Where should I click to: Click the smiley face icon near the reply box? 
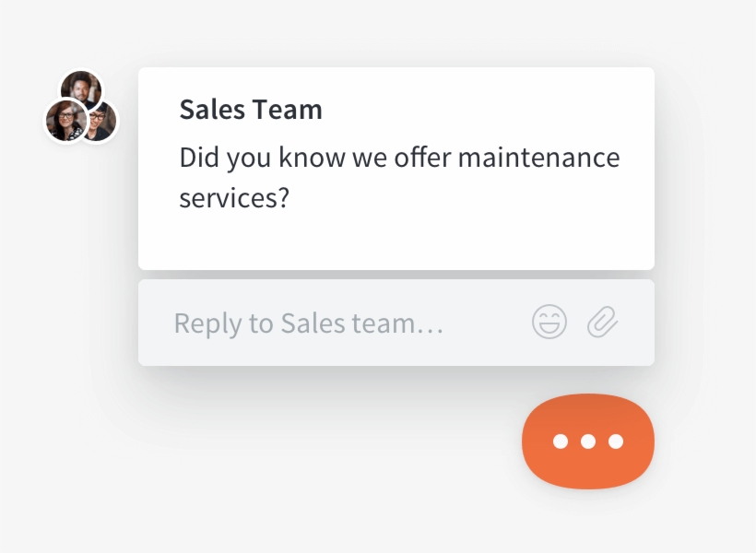(x=549, y=322)
